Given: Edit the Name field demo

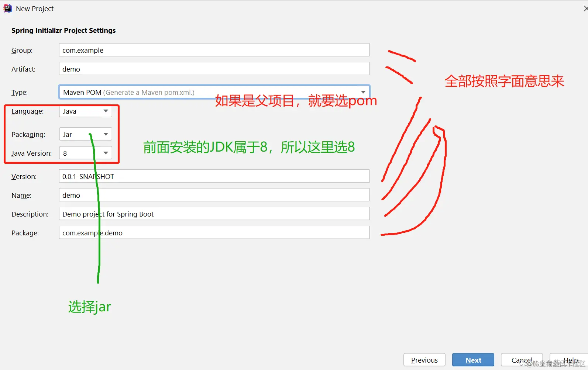Looking at the screenshot, I should tap(214, 195).
